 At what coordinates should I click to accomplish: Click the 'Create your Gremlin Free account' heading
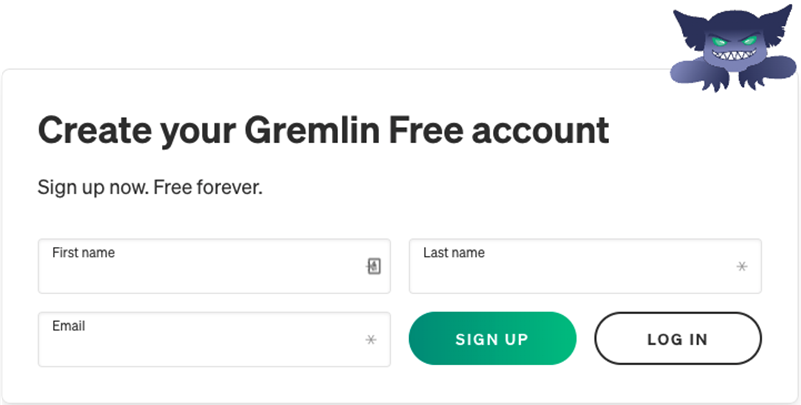point(323,130)
